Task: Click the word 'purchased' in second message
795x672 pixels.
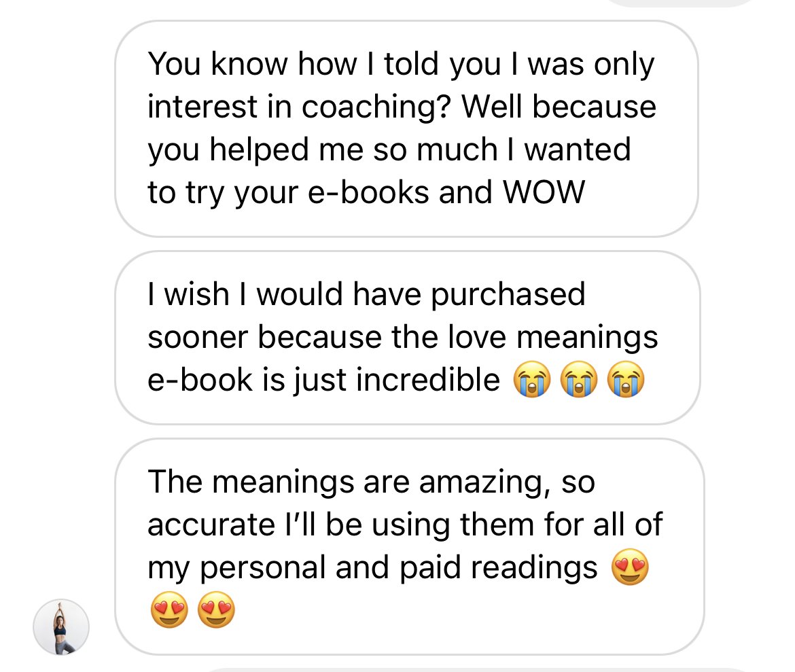Action: 508,295
